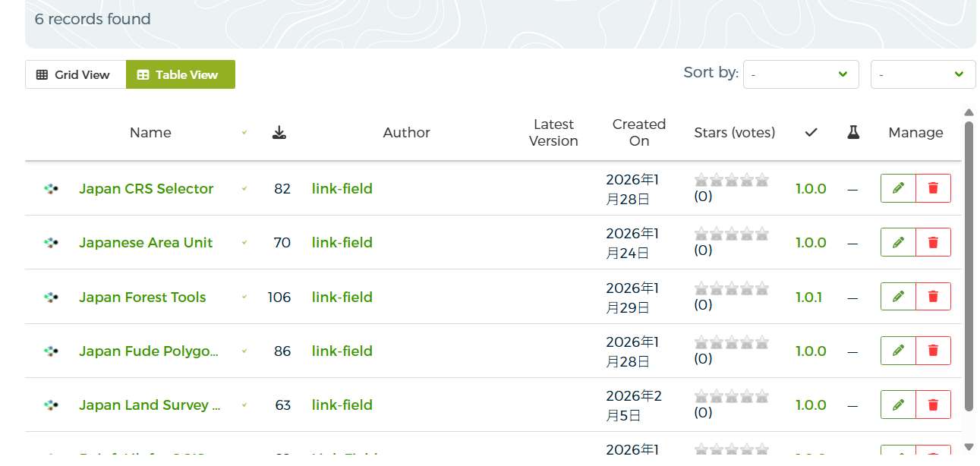Open the Japan Forest Tools plugin link
Viewport: 980px width, 466px height.
[142, 297]
